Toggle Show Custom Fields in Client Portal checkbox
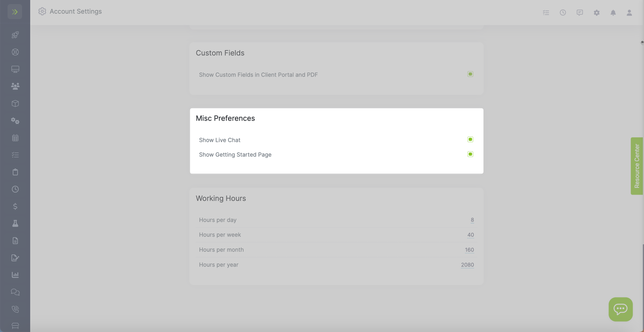Viewport: 644px width, 332px height. click(x=470, y=74)
